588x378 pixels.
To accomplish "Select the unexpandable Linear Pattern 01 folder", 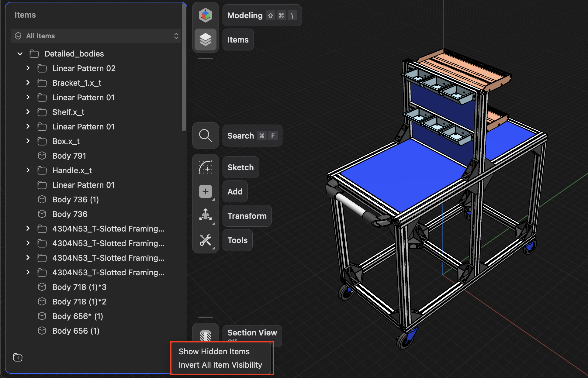I will click(x=96, y=185).
